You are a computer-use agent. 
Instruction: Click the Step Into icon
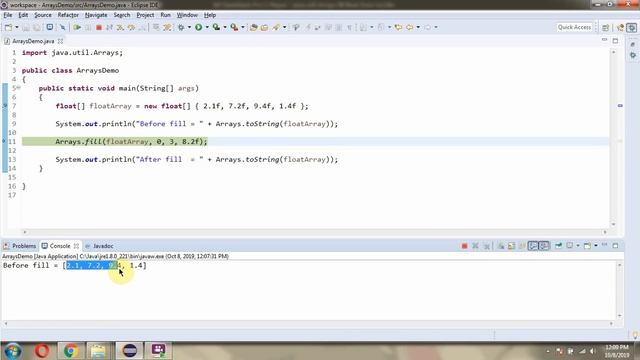pyautogui.click(x=120, y=27)
